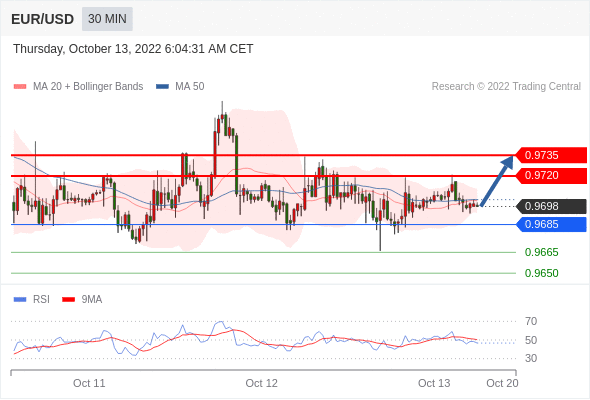Select the EUR/USD pair title
Image resolution: width=590 pixels, height=400 pixels.
[43, 19]
